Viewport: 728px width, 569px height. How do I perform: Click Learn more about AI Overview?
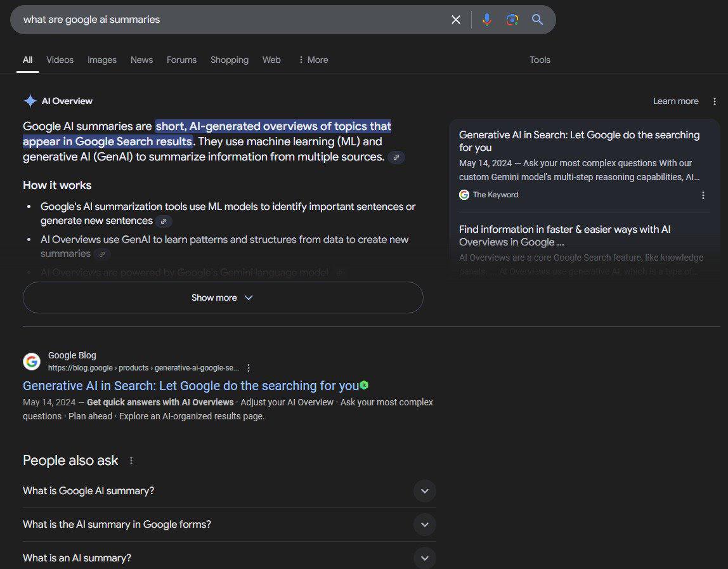tap(675, 101)
